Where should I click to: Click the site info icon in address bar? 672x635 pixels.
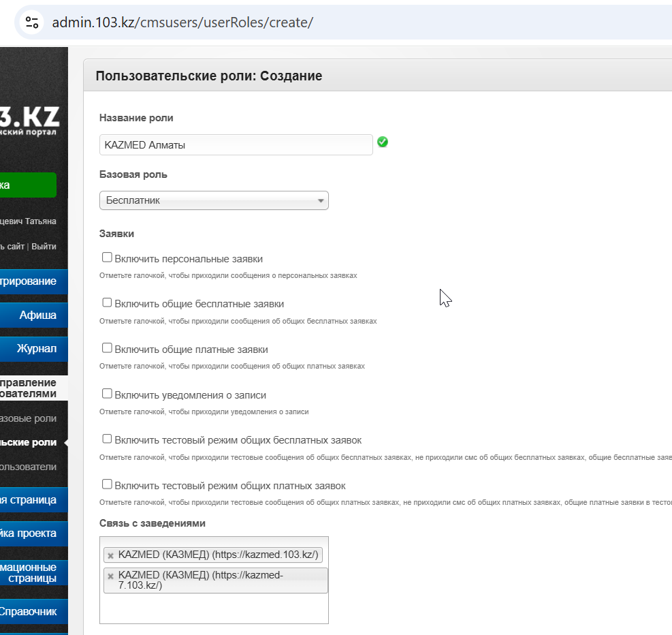32,22
